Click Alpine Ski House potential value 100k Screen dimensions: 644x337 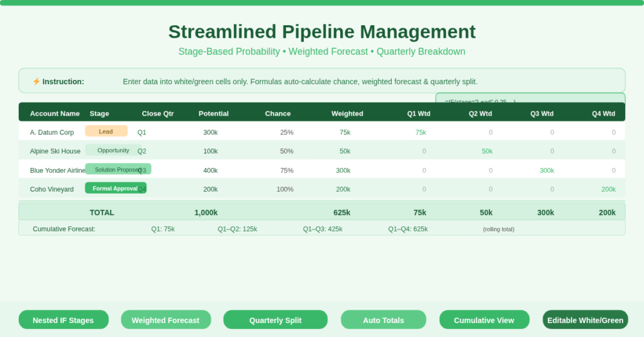(210, 152)
